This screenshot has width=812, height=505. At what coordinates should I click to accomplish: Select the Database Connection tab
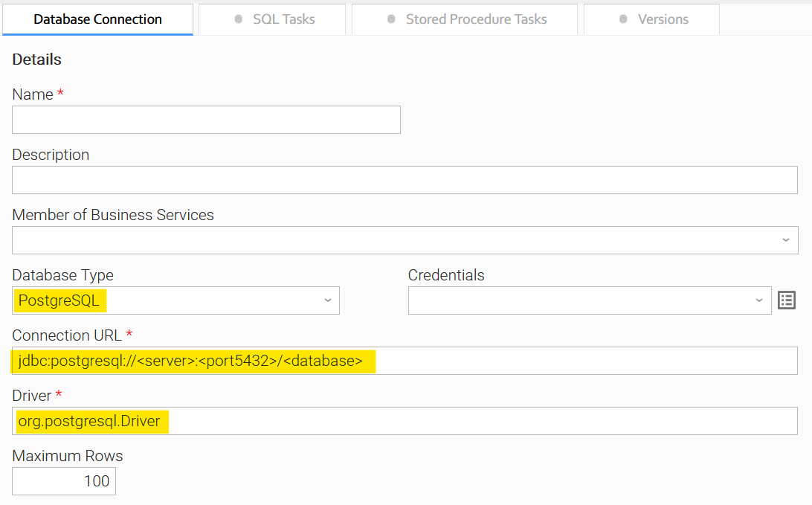(x=97, y=19)
